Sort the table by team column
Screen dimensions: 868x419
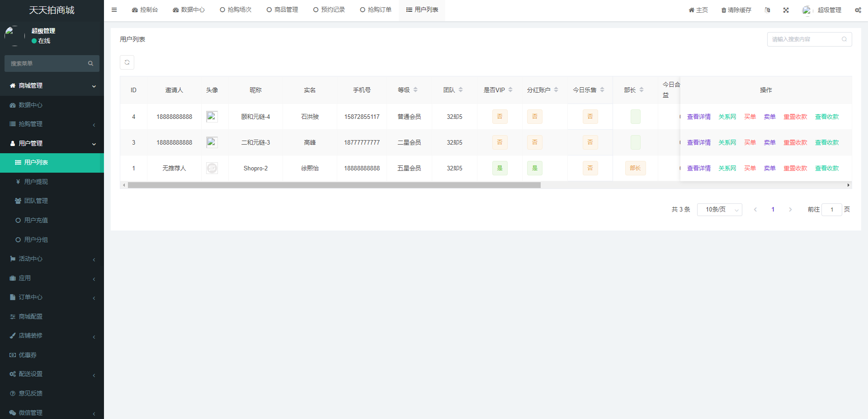tap(461, 90)
